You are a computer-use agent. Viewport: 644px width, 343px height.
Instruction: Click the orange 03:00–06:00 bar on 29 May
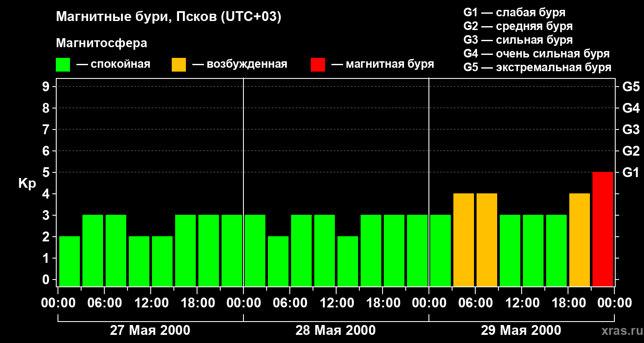(464, 240)
